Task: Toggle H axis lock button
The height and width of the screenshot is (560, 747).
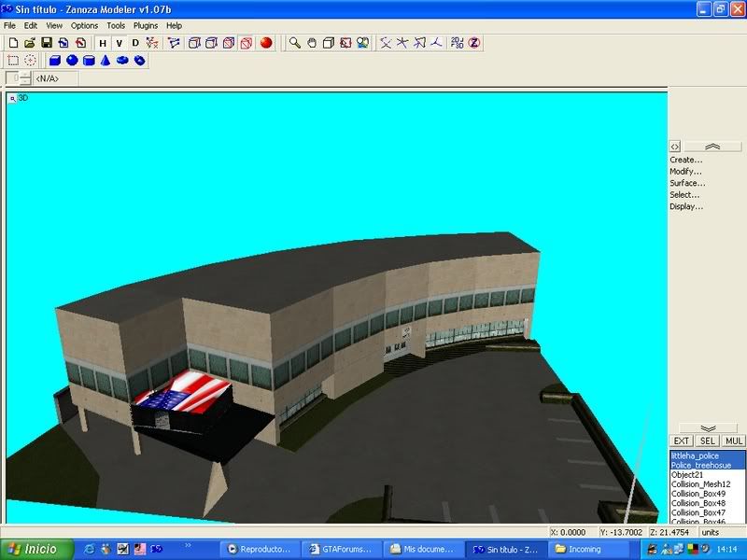Action: pyautogui.click(x=103, y=43)
